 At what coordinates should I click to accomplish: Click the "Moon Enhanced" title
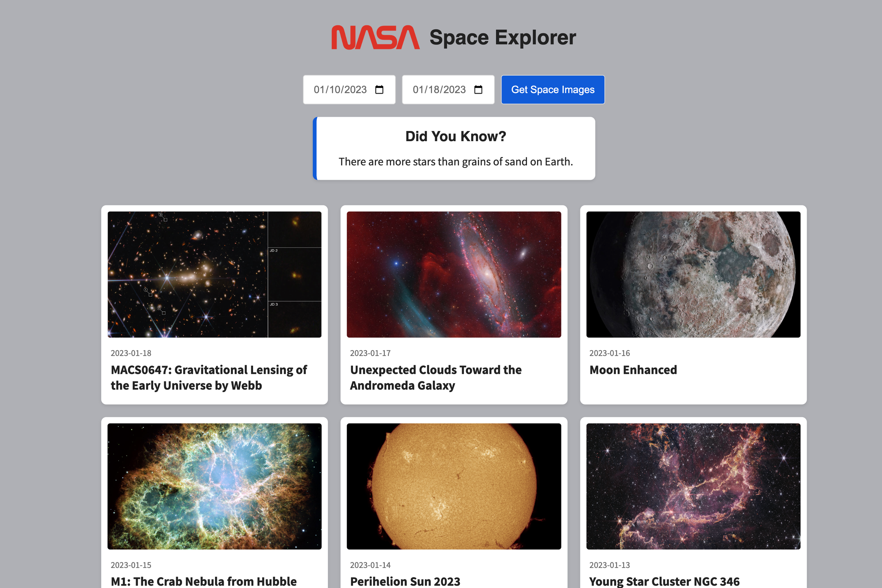(x=634, y=370)
